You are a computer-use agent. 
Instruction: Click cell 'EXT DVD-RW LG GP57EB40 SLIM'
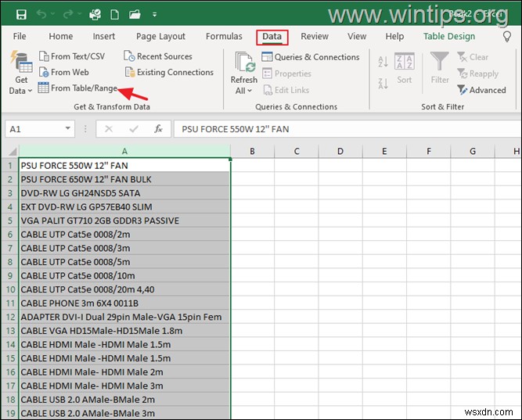pyautogui.click(x=124, y=206)
